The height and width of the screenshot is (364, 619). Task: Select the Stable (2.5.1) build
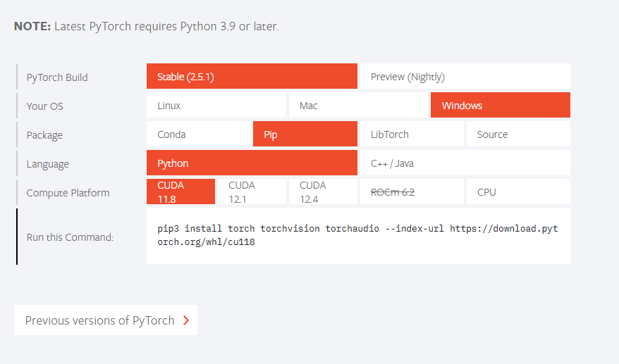(252, 77)
